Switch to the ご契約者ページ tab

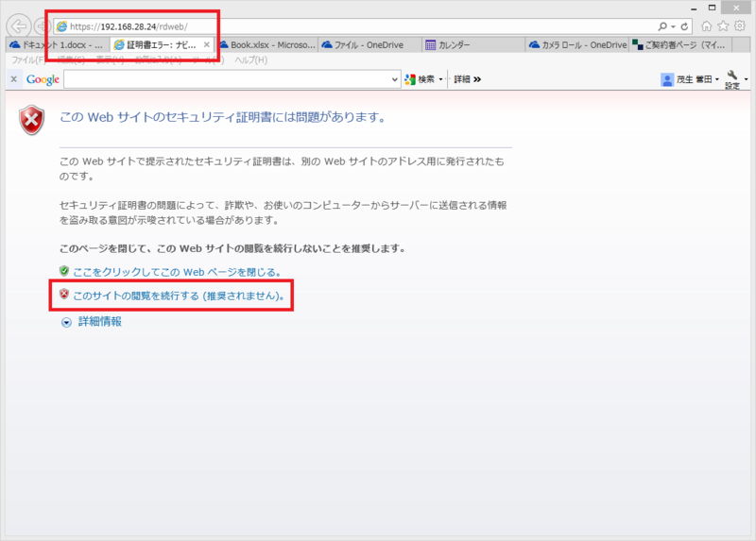coord(680,44)
